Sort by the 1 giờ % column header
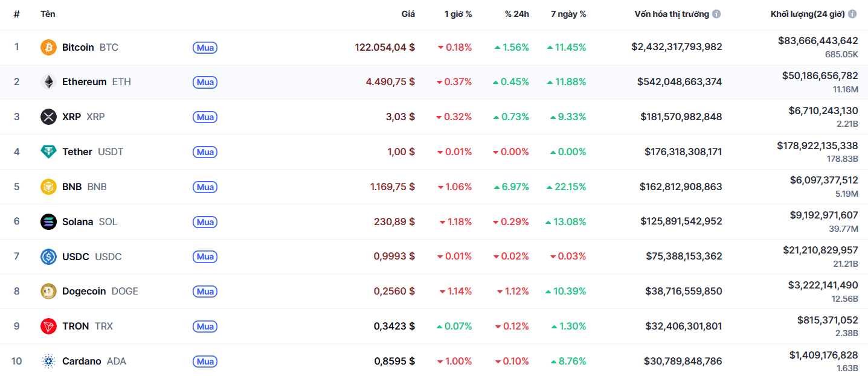This screenshot has height=376, width=868. [458, 14]
